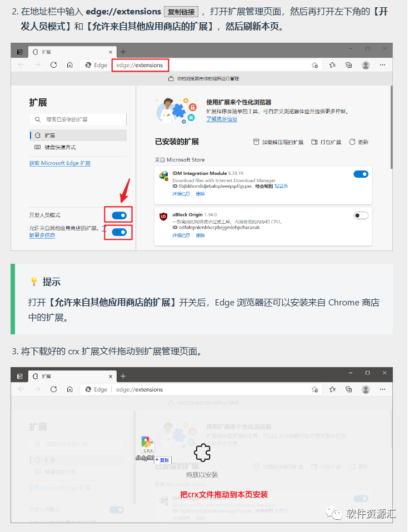This screenshot has height=532, width=409.
Task: Click 加载解压缩的扩展 button
Action: (x=278, y=142)
